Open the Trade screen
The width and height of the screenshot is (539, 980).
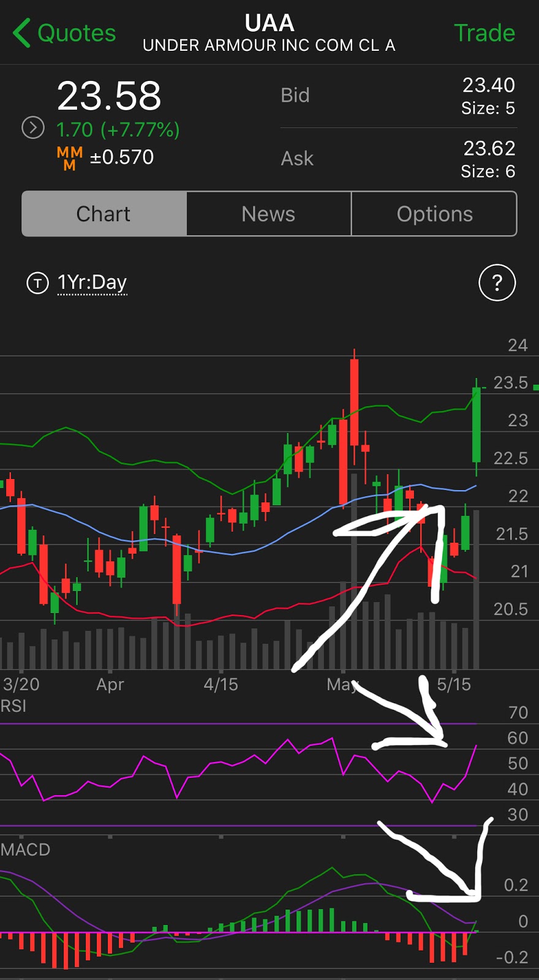click(x=484, y=33)
